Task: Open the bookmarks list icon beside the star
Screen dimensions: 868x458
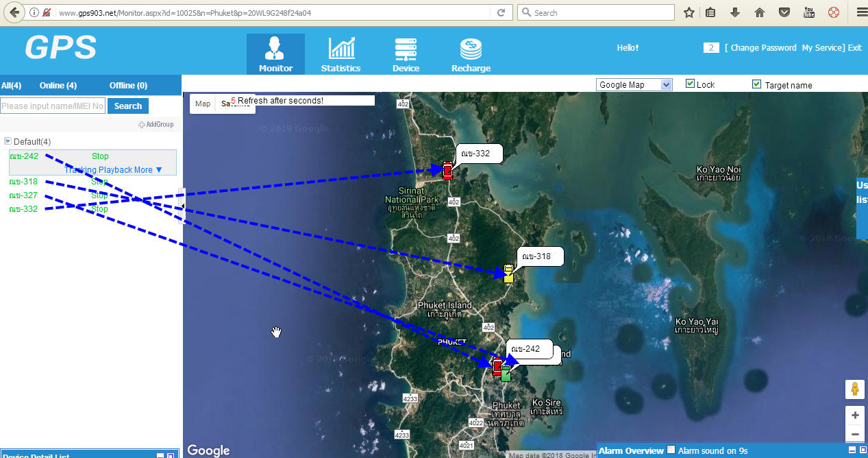Action: [x=710, y=12]
